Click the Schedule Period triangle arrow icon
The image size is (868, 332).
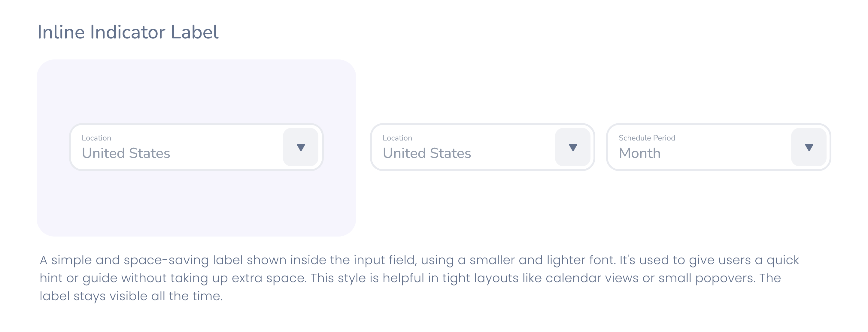click(809, 147)
